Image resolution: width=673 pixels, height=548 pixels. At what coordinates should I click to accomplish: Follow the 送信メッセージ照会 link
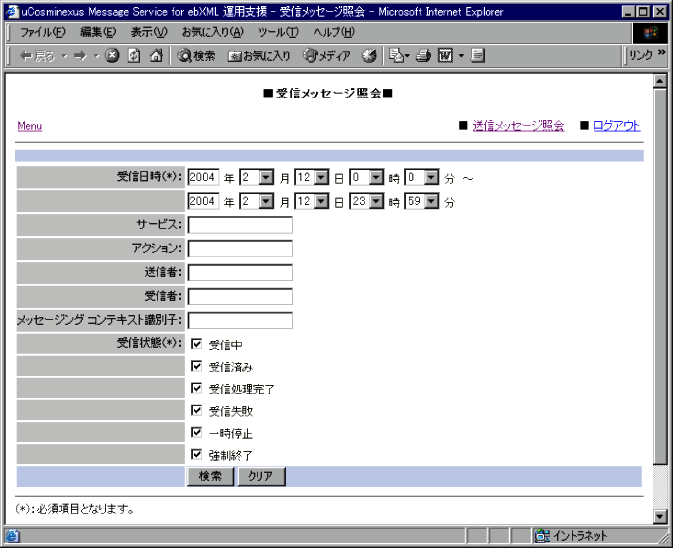[x=518, y=126]
